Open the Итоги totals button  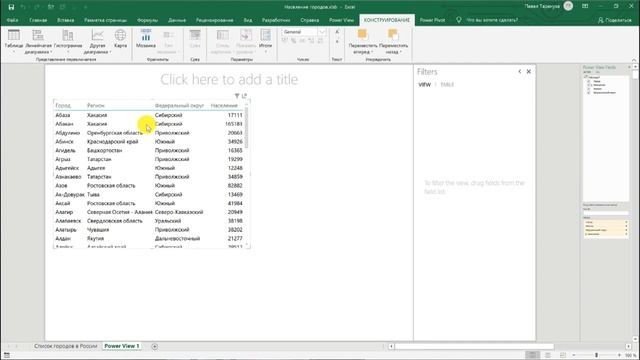pos(265,40)
